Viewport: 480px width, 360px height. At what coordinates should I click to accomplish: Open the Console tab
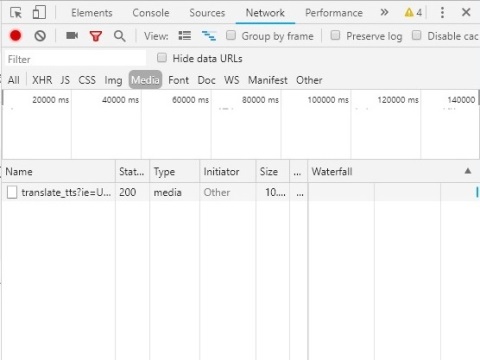[151, 13]
